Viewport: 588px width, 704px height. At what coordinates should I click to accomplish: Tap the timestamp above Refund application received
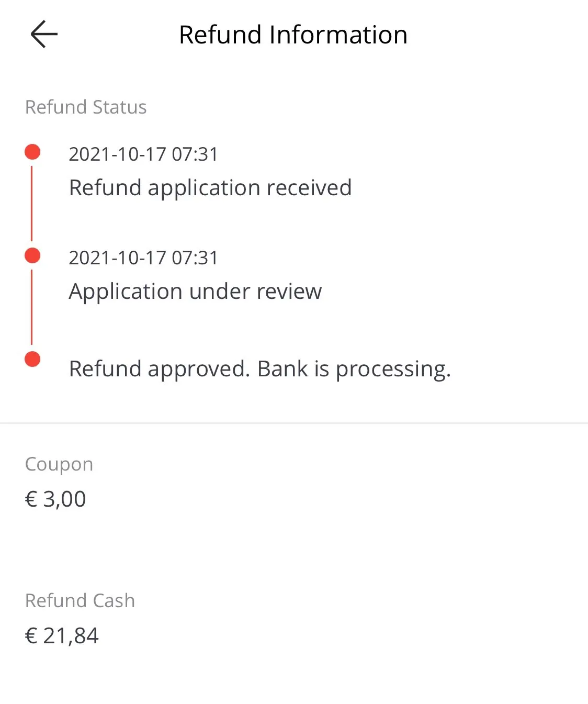[143, 154]
